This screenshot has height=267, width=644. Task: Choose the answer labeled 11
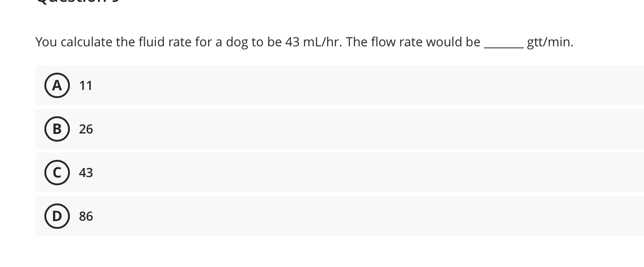(x=86, y=85)
